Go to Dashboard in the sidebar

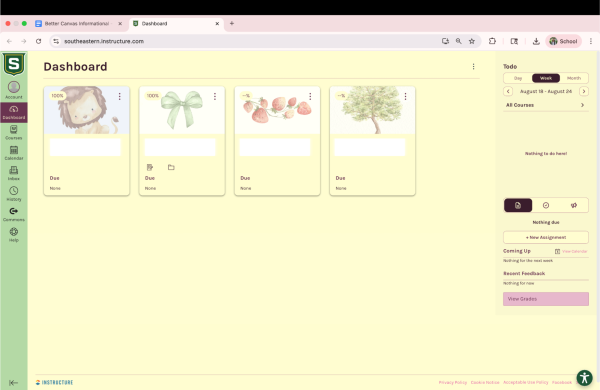click(x=14, y=112)
